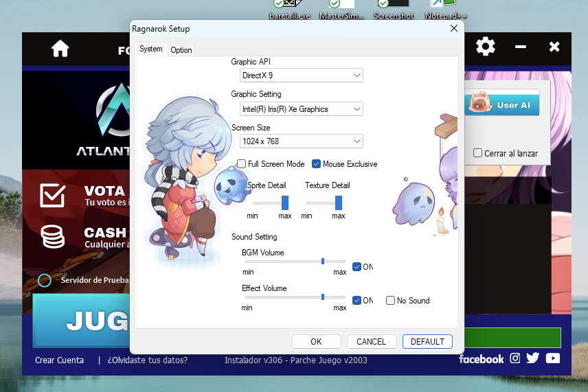Open the launcher's Facebook link
The height and width of the screenshot is (392, 588).
coord(481,359)
